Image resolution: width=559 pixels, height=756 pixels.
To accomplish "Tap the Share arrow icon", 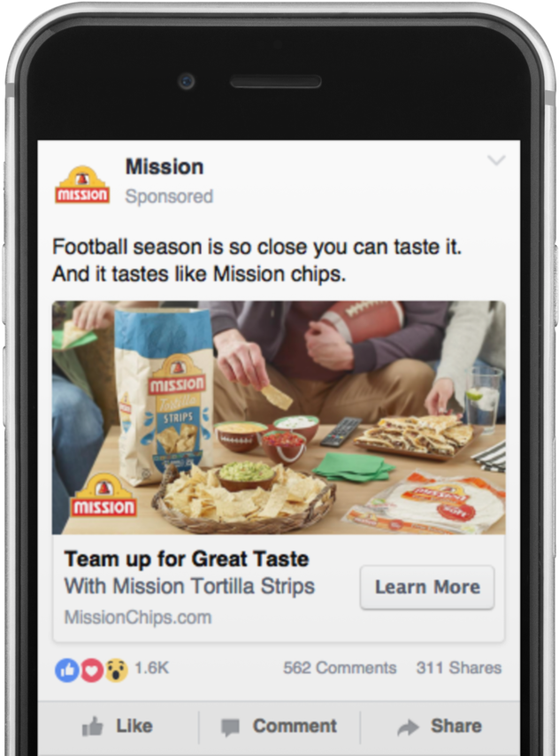I will coord(408,727).
